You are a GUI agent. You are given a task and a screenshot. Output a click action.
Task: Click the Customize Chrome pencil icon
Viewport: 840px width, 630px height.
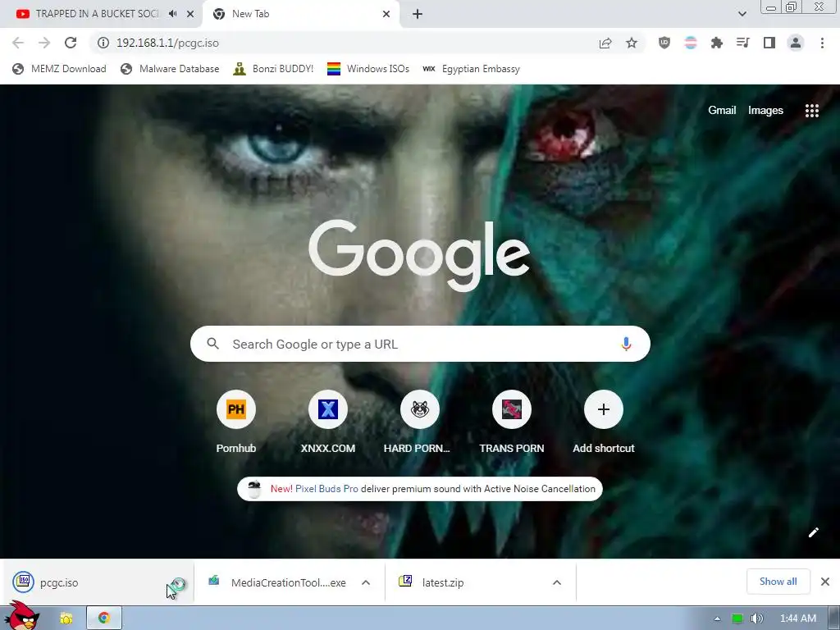[x=813, y=532]
